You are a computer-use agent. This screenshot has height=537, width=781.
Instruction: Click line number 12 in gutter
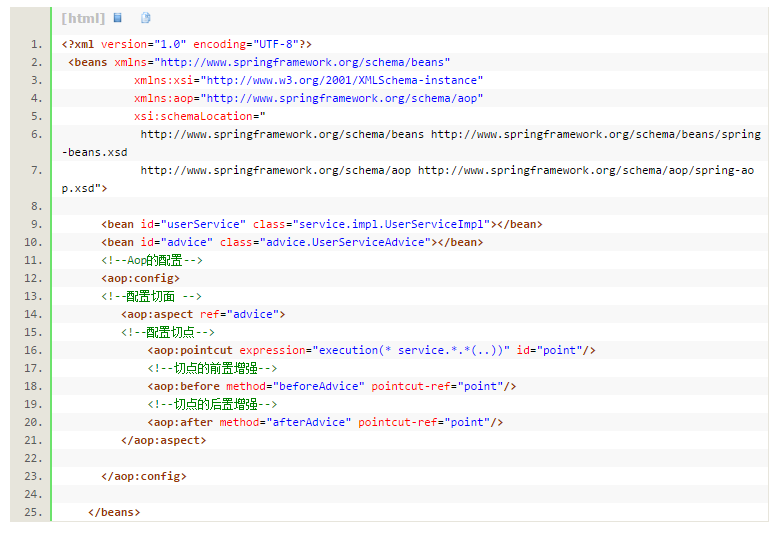[x=33, y=278]
